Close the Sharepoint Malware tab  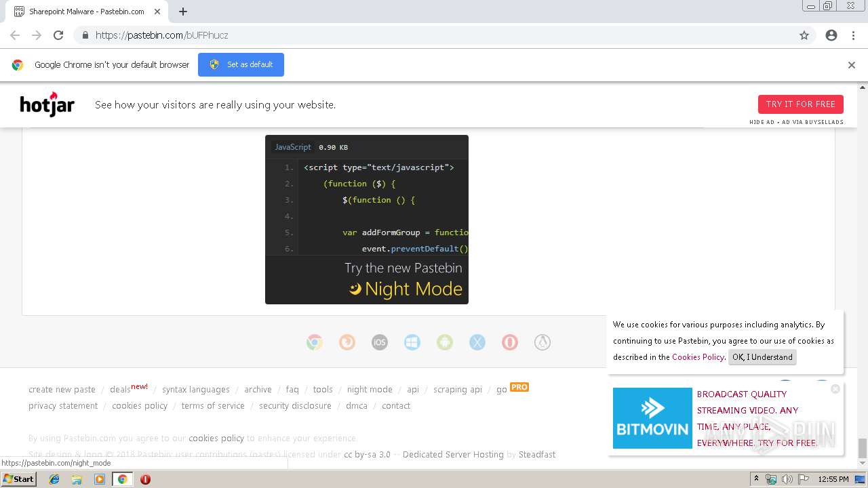pyautogui.click(x=157, y=12)
